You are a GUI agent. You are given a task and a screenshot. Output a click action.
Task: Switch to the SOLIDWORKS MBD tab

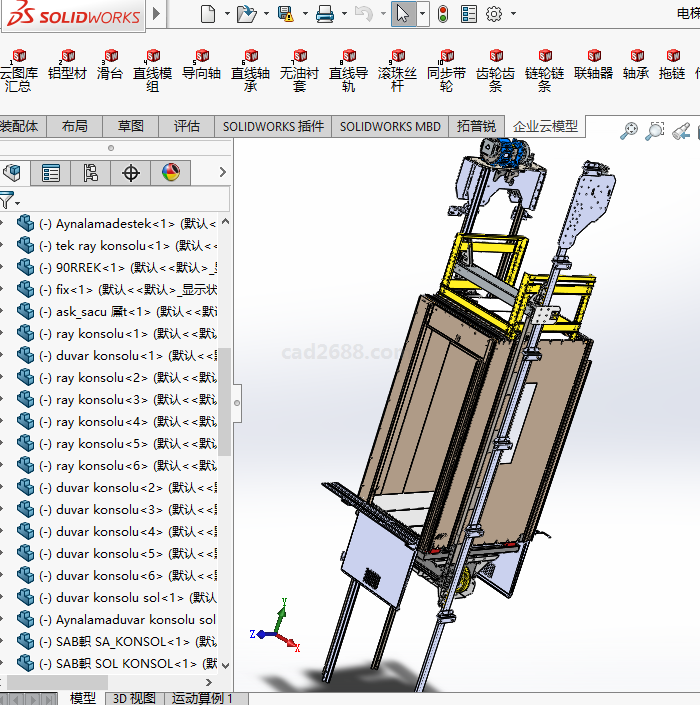tap(390, 126)
